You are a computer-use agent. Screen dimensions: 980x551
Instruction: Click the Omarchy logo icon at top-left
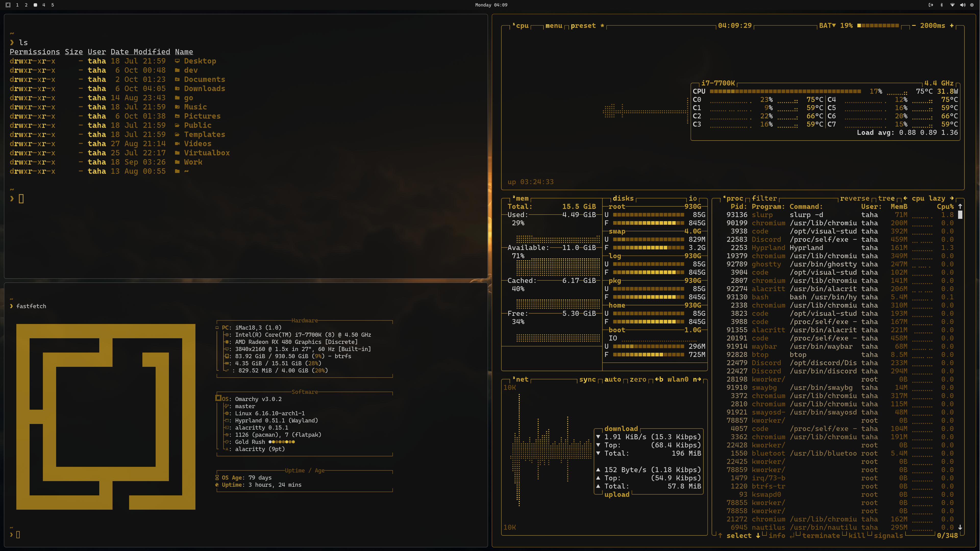click(8, 5)
